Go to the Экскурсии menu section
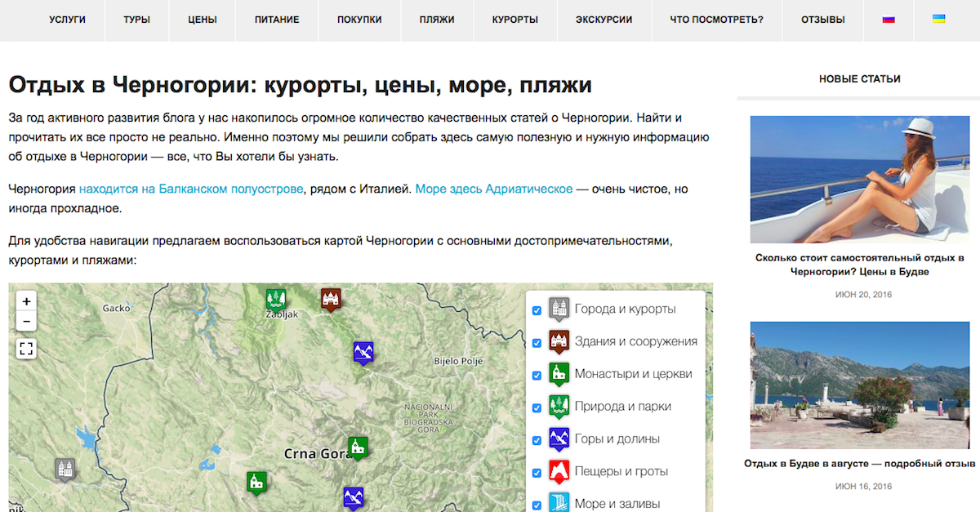Image resolution: width=980 pixels, height=512 pixels. [604, 20]
